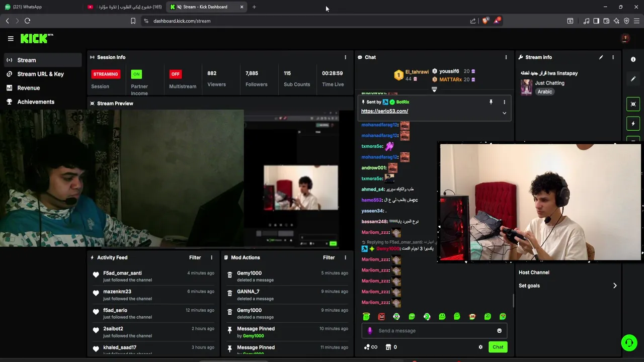Open emoji picker in message box

pos(499,331)
